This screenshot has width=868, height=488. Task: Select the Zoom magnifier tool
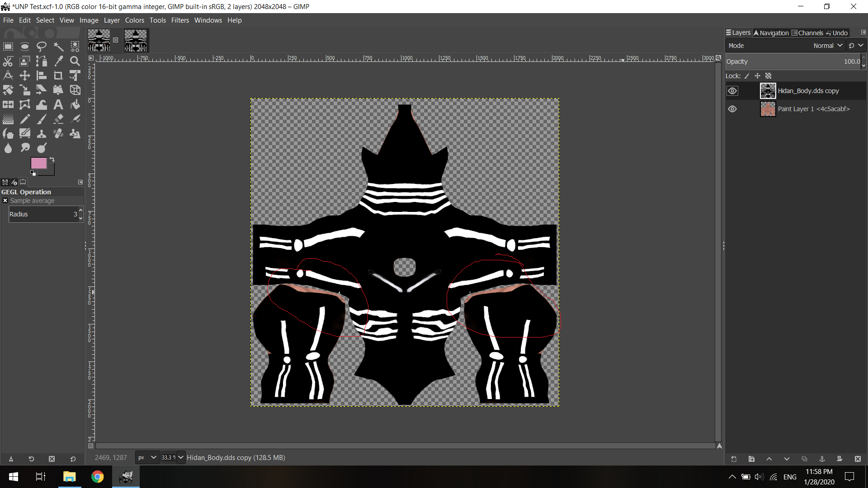tap(75, 61)
